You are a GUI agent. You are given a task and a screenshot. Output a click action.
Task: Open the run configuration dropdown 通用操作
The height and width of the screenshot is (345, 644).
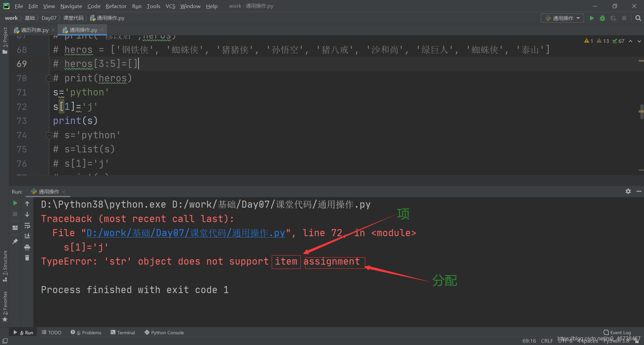(x=562, y=18)
